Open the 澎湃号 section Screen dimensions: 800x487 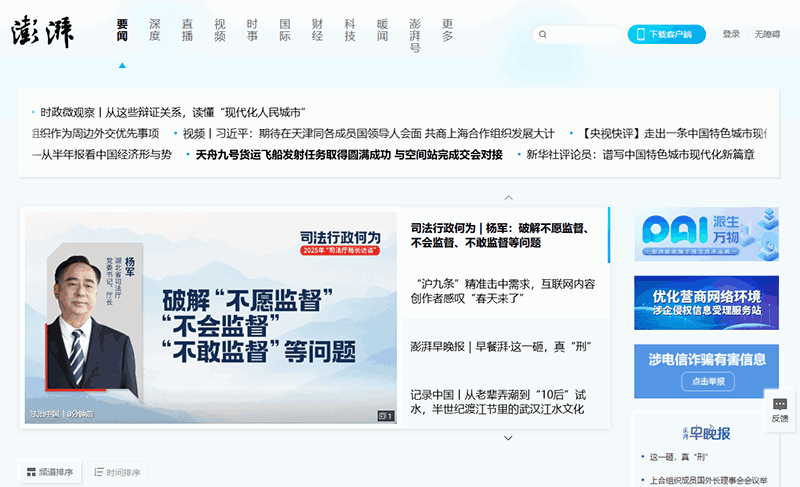click(x=415, y=36)
